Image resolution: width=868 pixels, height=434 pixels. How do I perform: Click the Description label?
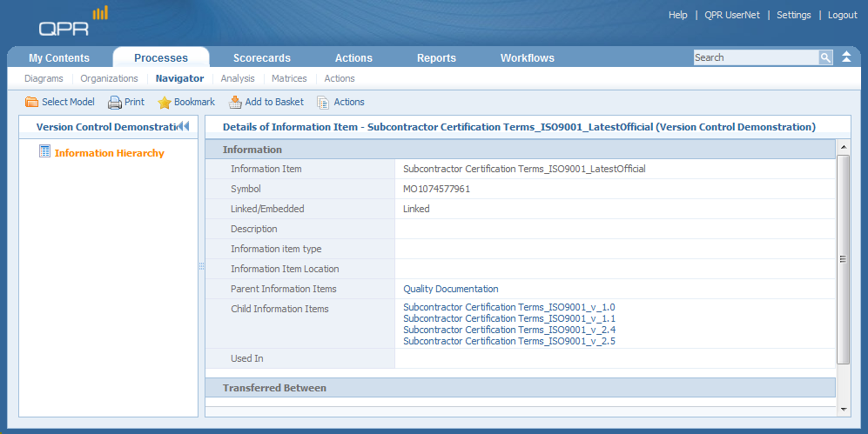pos(254,229)
